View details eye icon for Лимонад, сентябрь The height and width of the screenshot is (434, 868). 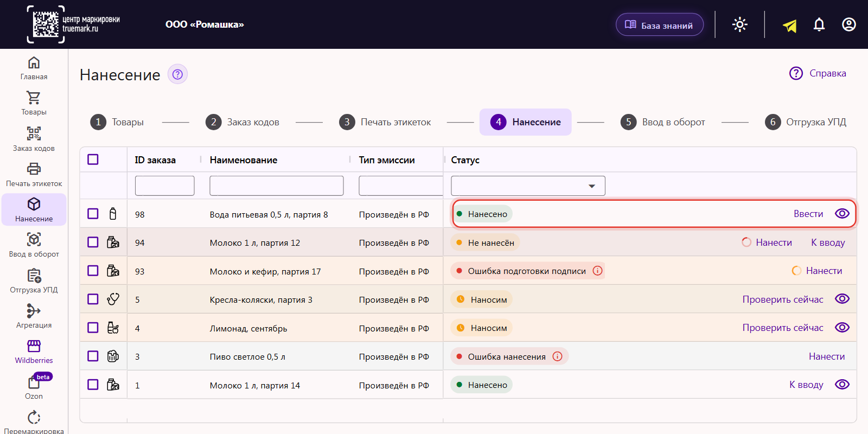(842, 328)
